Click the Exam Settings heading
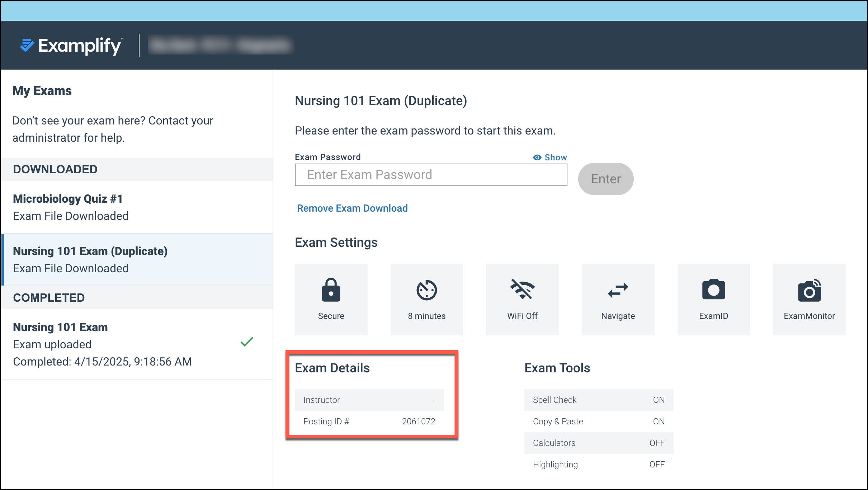The image size is (868, 490). pos(336,243)
